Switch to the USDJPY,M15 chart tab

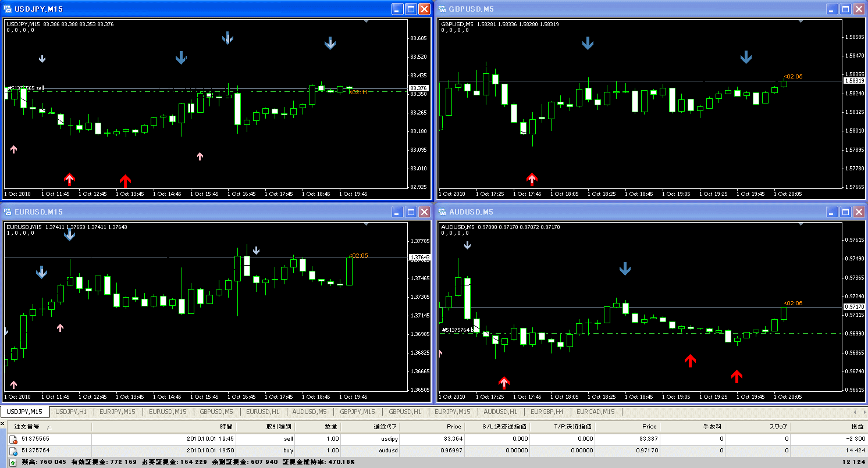tap(25, 412)
